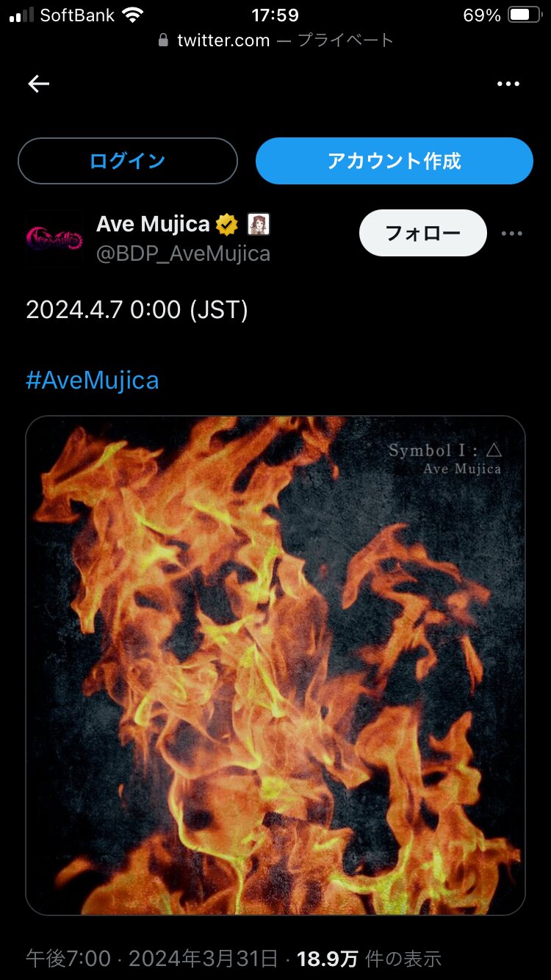Click the 午後7:00 2024年3月31日 timestamp

(152, 958)
